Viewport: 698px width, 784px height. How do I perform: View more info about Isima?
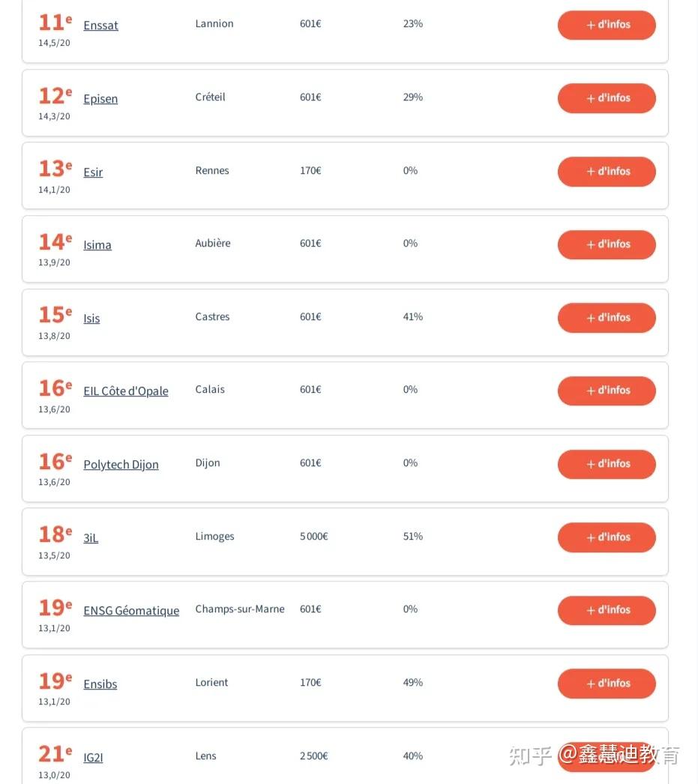coord(607,244)
